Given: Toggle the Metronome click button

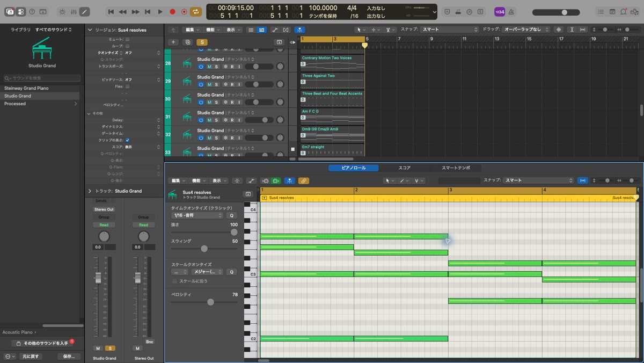Looking at the screenshot, I should pos(511,12).
